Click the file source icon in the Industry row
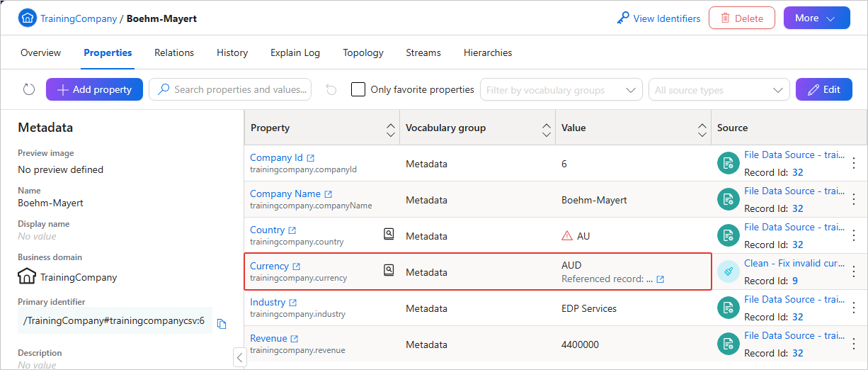This screenshot has height=370, width=868. [x=729, y=308]
